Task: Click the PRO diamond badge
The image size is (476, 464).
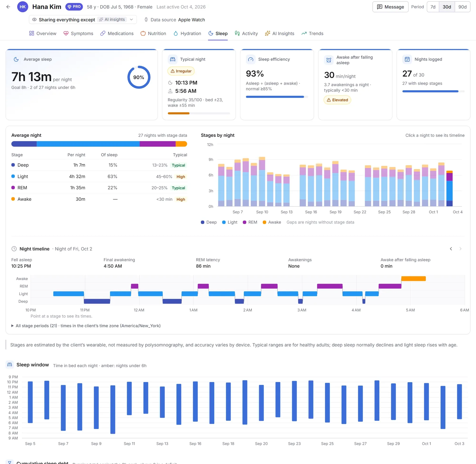Action: pyautogui.click(x=74, y=7)
